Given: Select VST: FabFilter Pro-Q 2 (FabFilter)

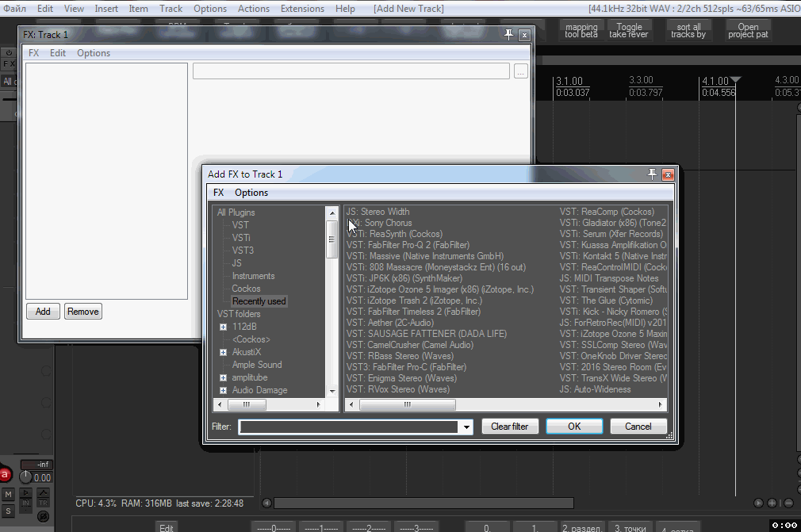Looking at the screenshot, I should point(408,245).
